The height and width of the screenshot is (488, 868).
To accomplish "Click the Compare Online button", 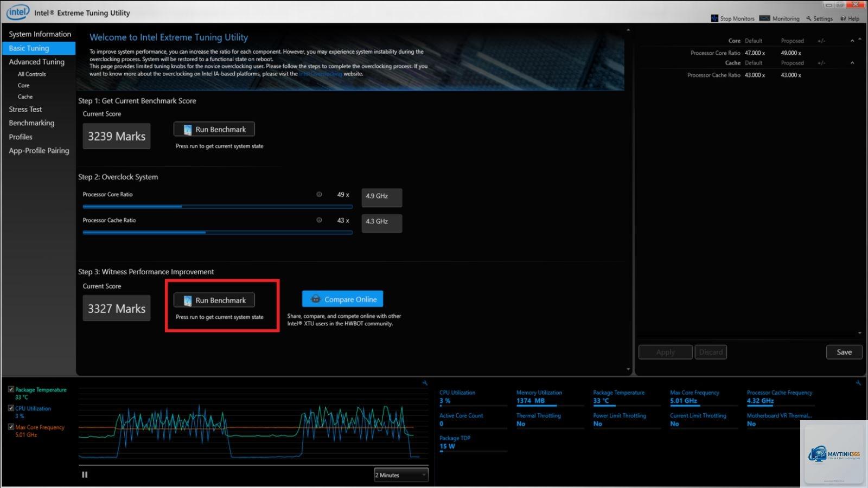I will tap(343, 299).
